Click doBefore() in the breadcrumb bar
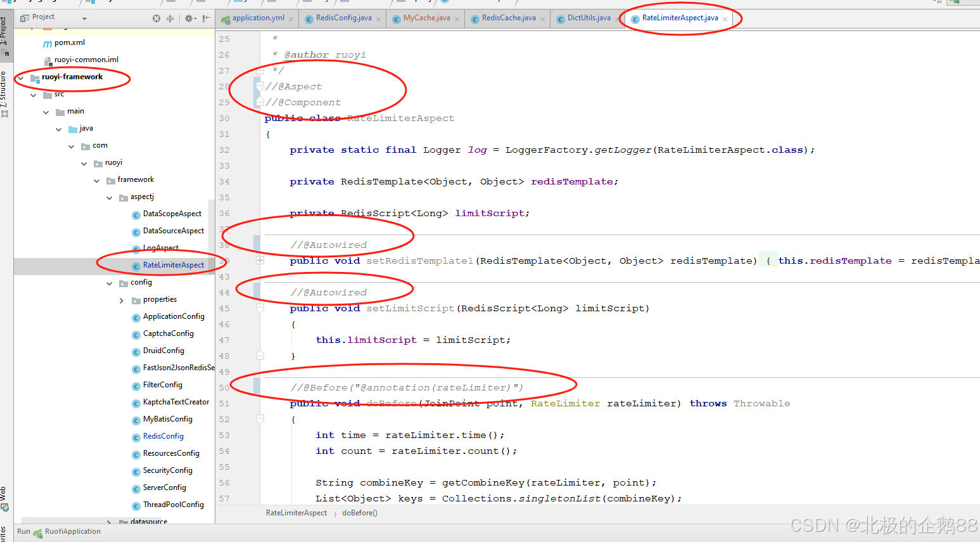Screen dimensions: 980x542 pos(359,513)
